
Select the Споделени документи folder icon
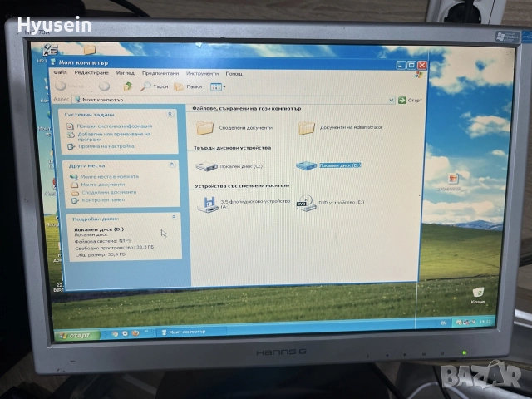[205, 128]
